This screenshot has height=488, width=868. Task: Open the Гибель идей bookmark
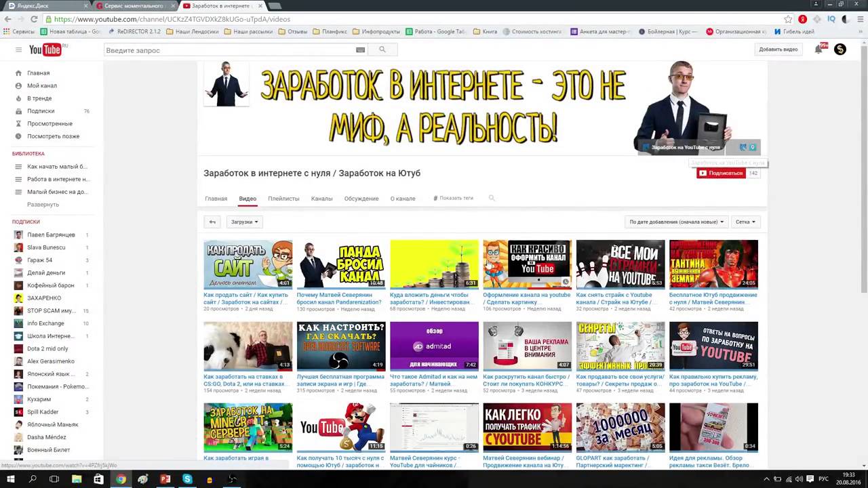click(x=793, y=31)
